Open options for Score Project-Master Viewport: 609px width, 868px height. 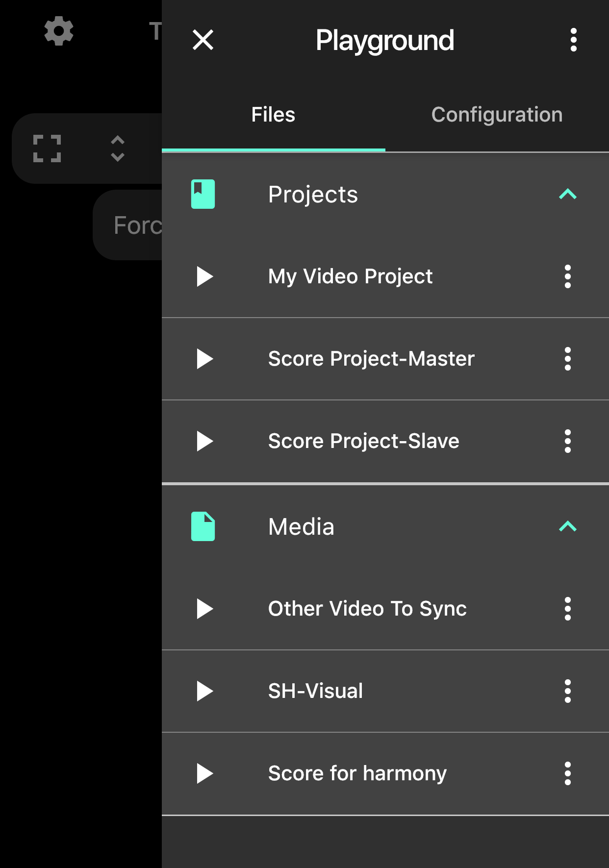(x=567, y=359)
